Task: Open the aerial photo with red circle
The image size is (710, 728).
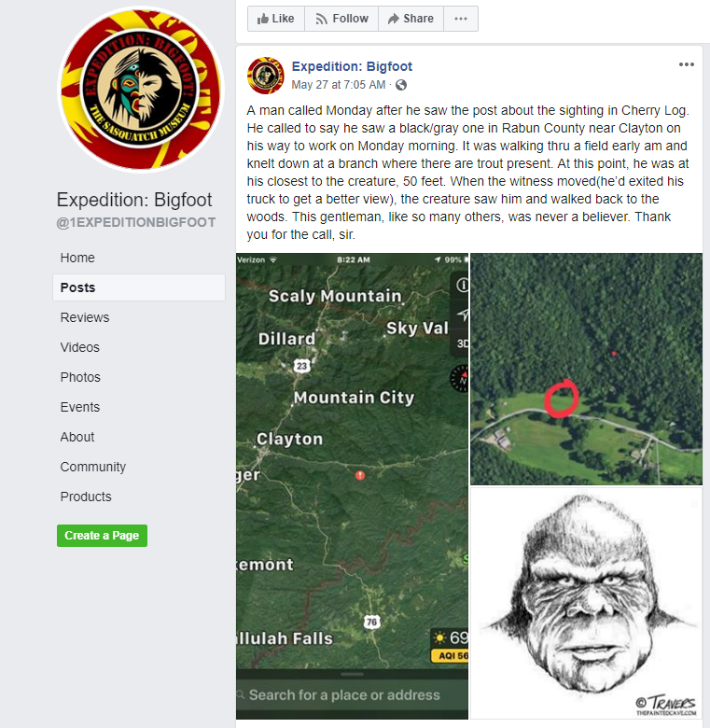Action: pyautogui.click(x=586, y=369)
